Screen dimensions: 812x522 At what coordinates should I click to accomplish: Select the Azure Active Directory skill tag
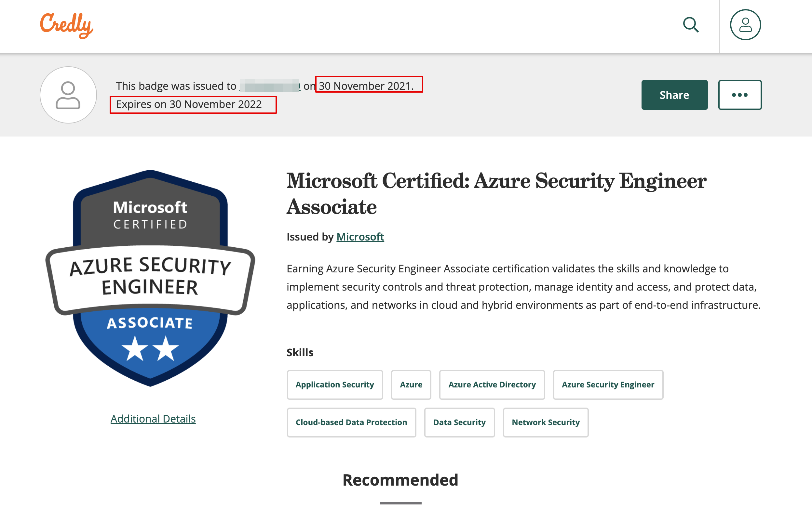(x=492, y=385)
